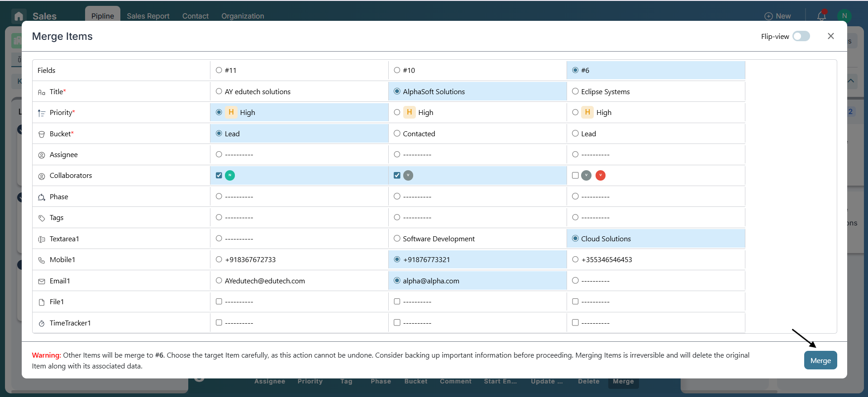Click the Priority field icon
The height and width of the screenshot is (397, 868).
click(42, 113)
